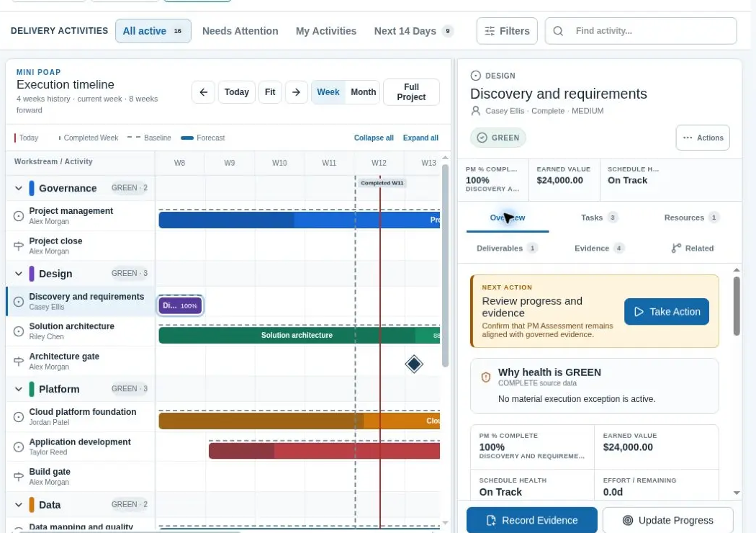Click the ellipsis icon in Actions
Viewport: 756px width, 533px height.
[688, 138]
